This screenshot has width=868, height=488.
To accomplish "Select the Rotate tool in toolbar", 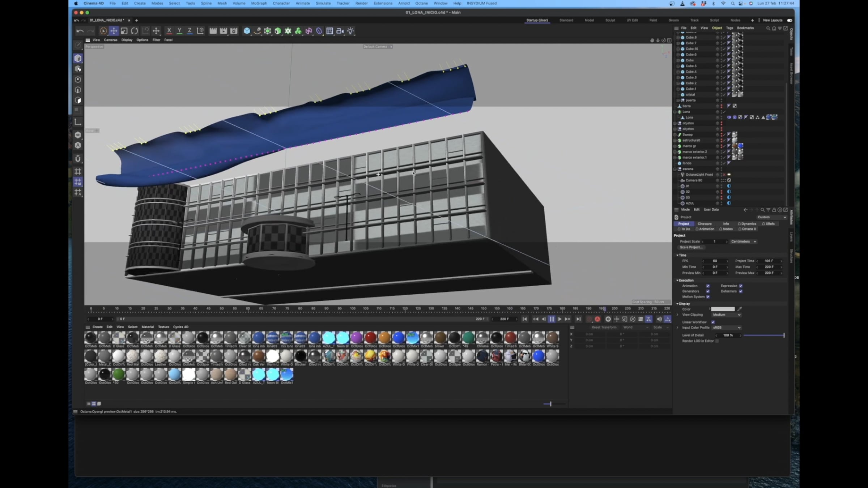I will [x=134, y=31].
